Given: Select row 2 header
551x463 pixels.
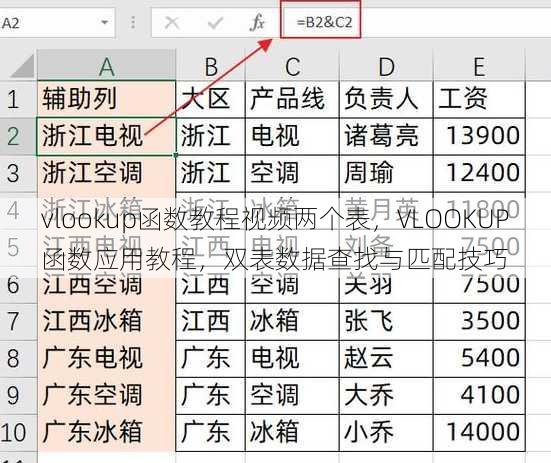Looking at the screenshot, I should [18, 136].
